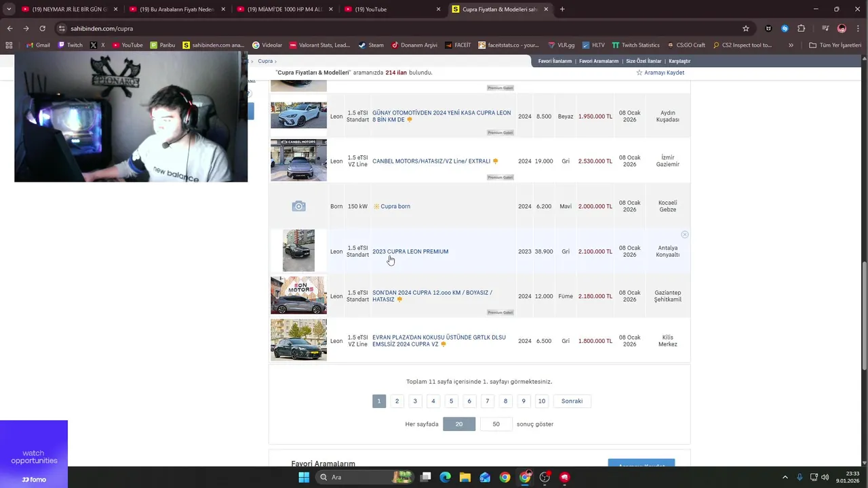The width and height of the screenshot is (868, 488).
Task: Open the Paribu bookmark
Action: tap(162, 45)
